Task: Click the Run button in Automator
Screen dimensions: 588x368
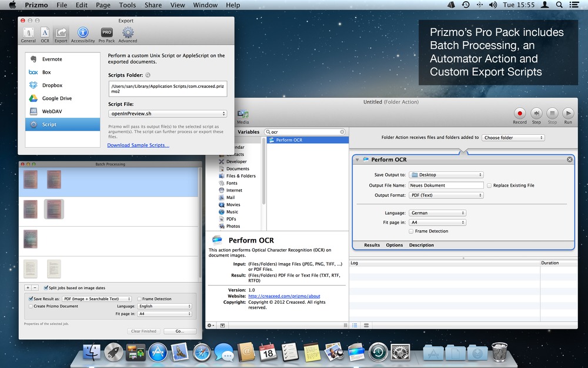Action: pos(568,115)
